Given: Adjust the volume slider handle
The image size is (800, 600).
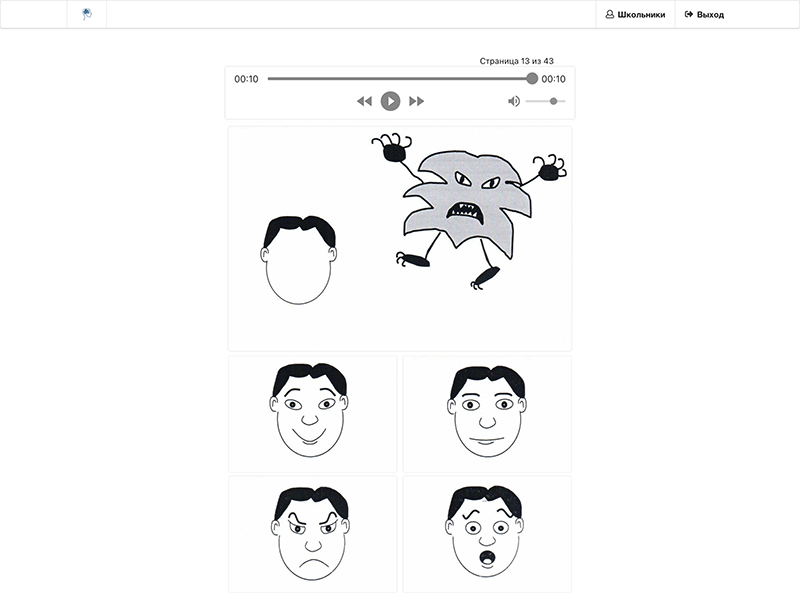Looking at the screenshot, I should [x=554, y=101].
